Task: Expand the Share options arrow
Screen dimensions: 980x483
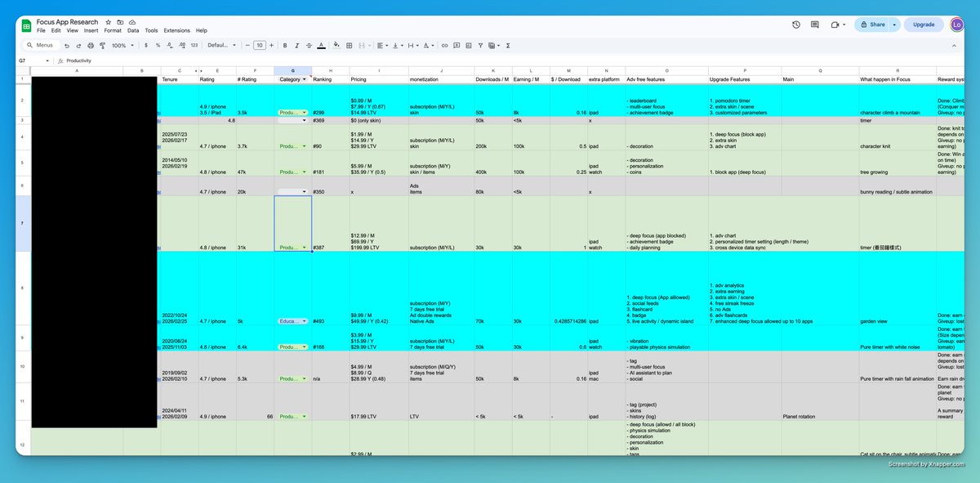Action: [x=894, y=25]
